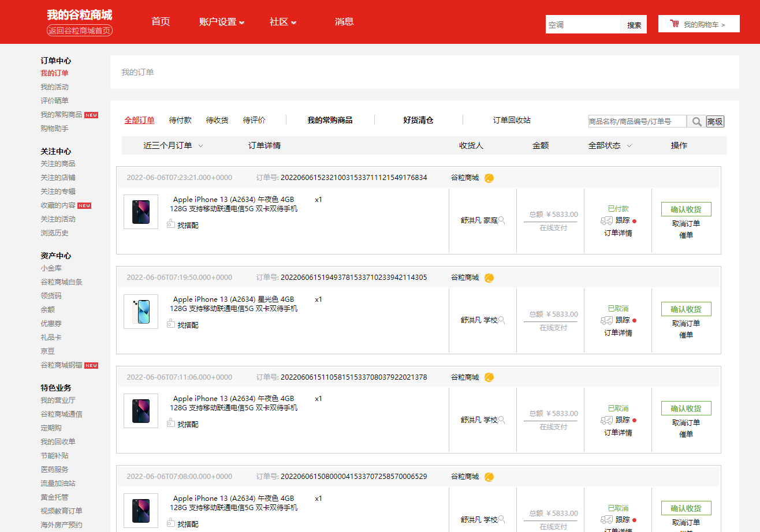
Task: Click the tracking truck icon in order ending 021378
Action: click(x=606, y=420)
